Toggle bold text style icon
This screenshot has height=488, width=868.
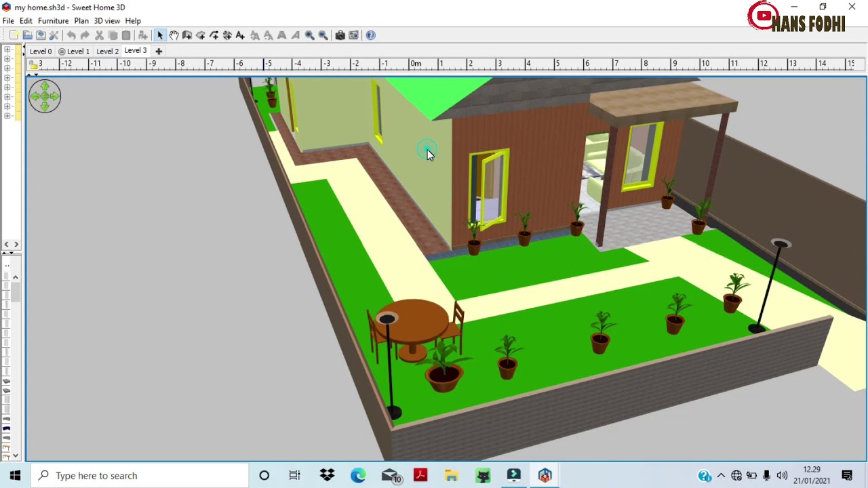282,35
